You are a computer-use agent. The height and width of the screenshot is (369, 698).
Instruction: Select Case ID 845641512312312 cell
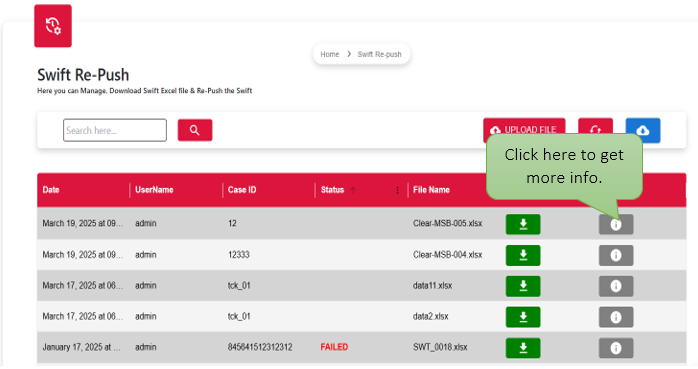point(260,347)
